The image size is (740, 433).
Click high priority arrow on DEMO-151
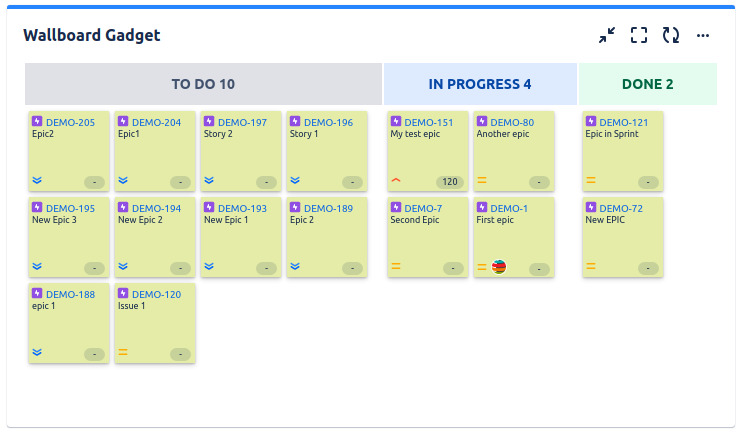396,180
